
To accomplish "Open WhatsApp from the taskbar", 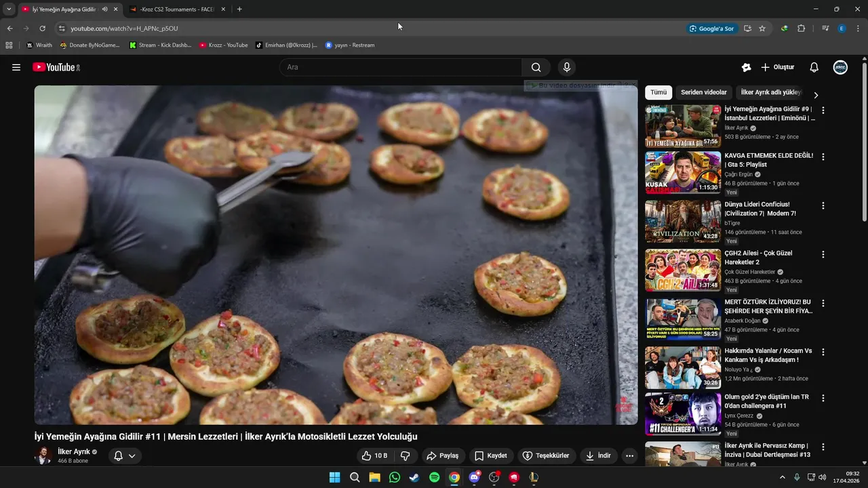I will coord(395,477).
